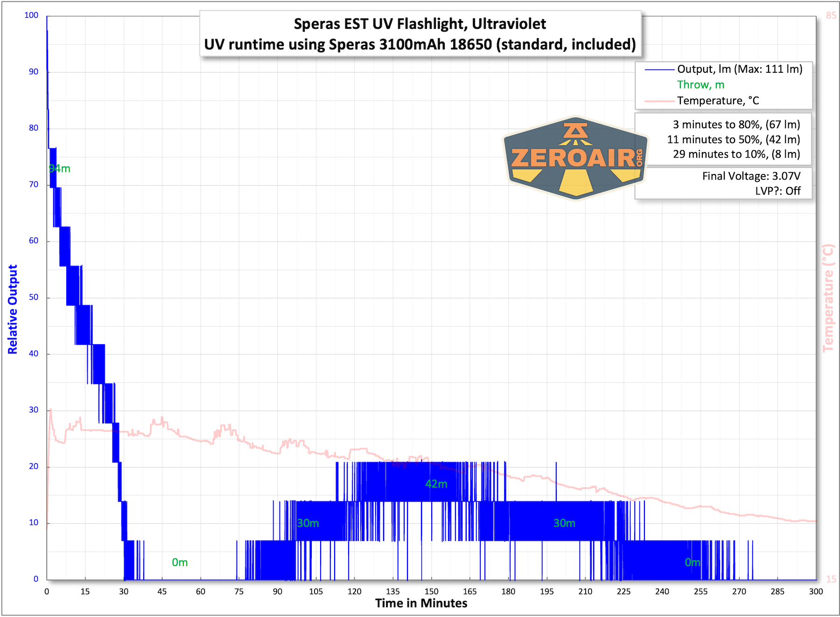Click the x-axis value 210

click(x=585, y=591)
